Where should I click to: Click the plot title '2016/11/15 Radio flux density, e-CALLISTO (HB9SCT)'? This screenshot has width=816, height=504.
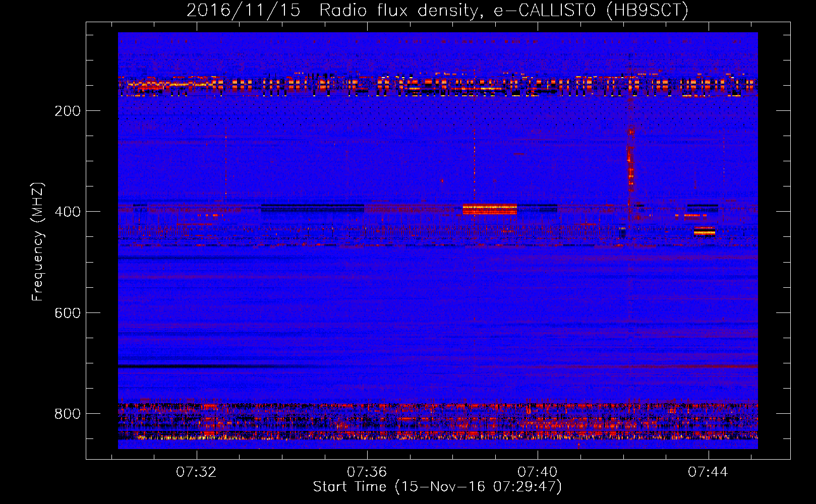point(437,10)
